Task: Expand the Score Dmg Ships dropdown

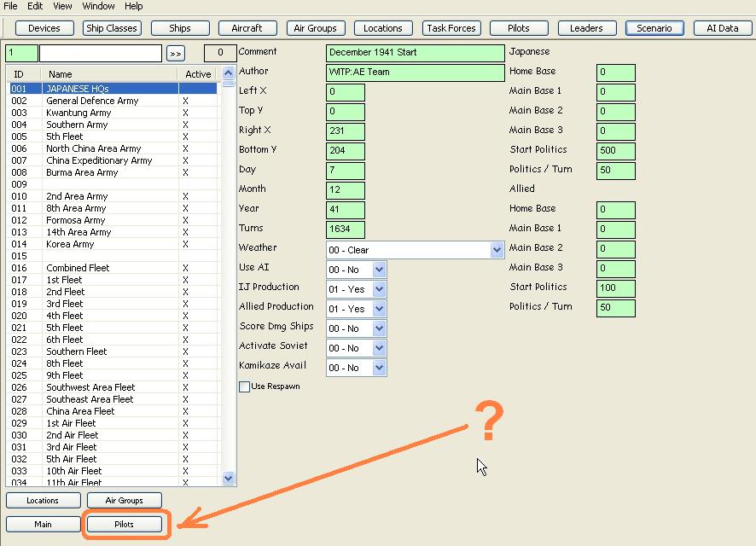Action: [379, 328]
